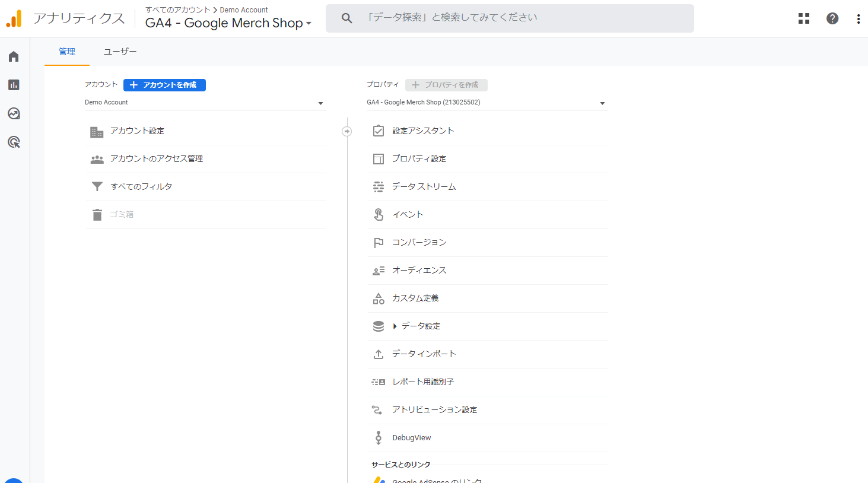Open データ インポート link
This screenshot has height=483, width=868.
point(424,354)
